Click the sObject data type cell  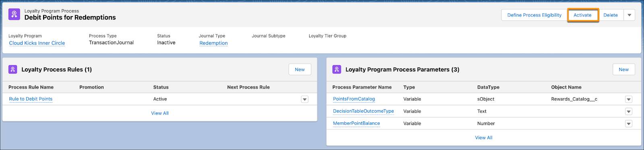click(486, 99)
